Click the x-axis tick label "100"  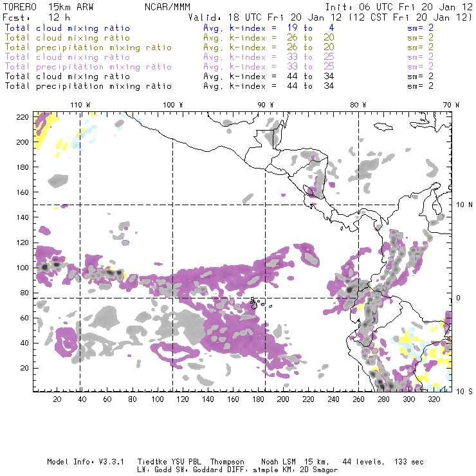[x=158, y=399]
